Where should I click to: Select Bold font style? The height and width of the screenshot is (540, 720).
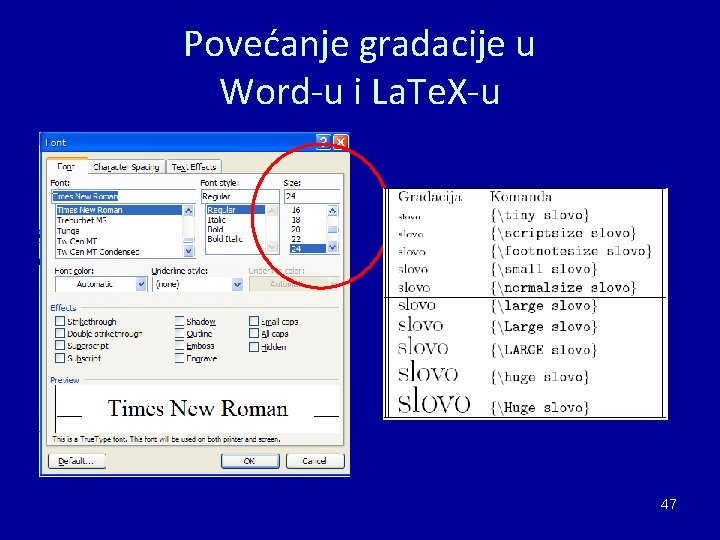point(215,229)
